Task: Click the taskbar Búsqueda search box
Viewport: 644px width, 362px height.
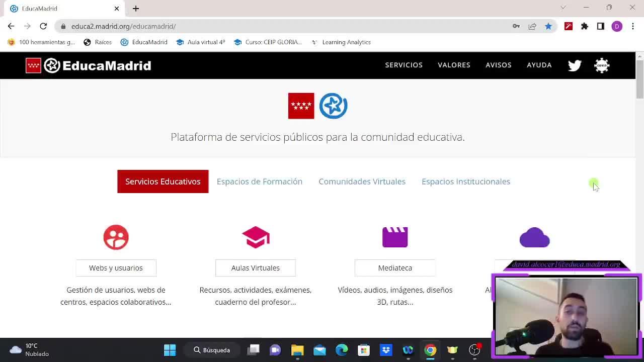Action: coord(212,350)
